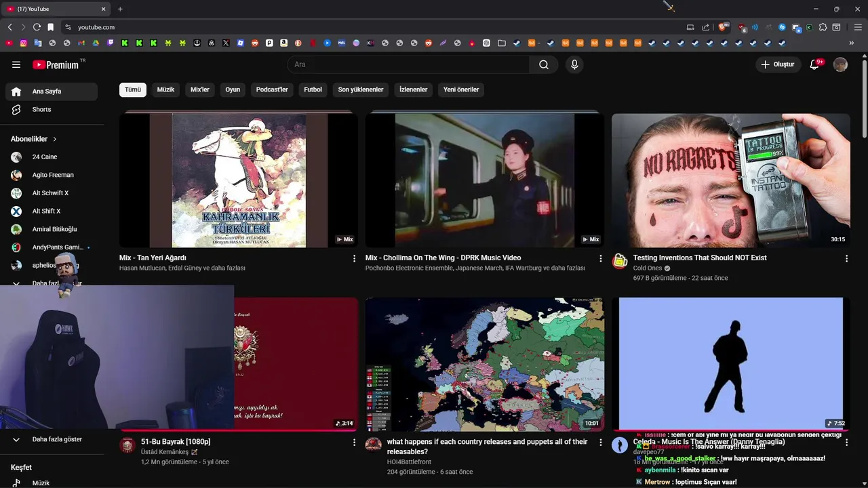This screenshot has width=868, height=488.
Task: Open the Brave shields icon
Action: [722, 27]
